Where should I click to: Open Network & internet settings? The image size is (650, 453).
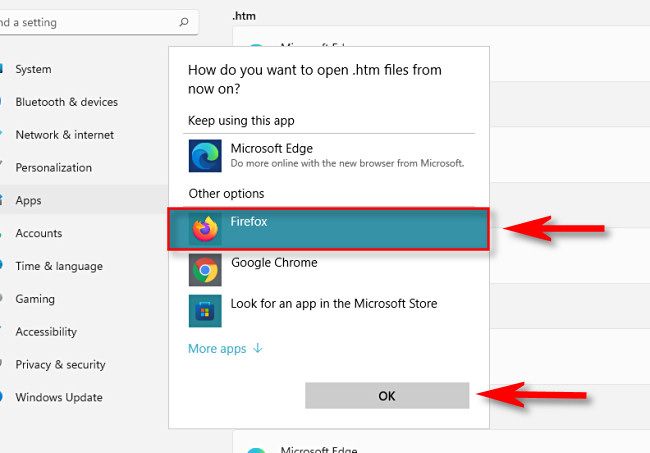(x=64, y=135)
